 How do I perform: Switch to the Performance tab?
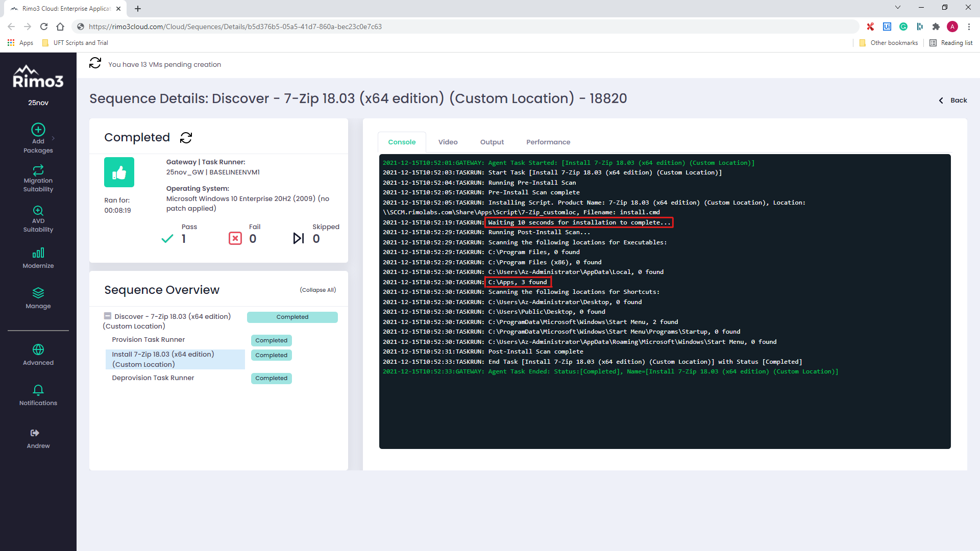[548, 142]
